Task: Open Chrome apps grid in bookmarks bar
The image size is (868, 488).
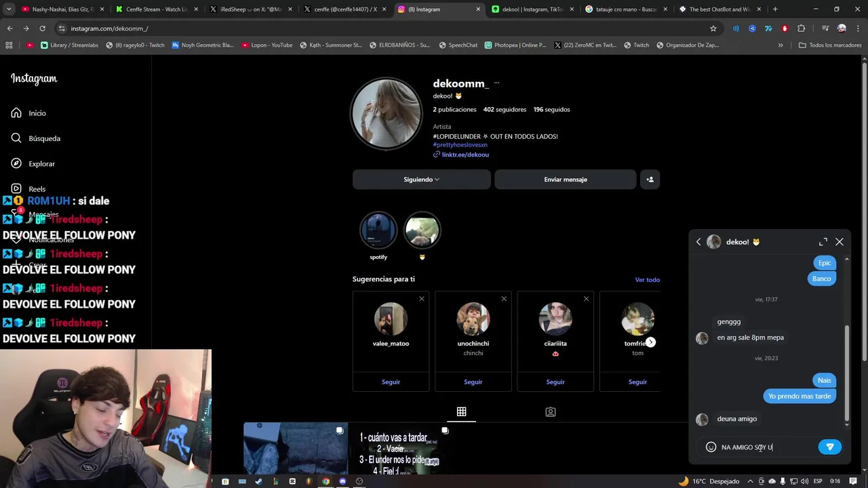Action: click(9, 45)
